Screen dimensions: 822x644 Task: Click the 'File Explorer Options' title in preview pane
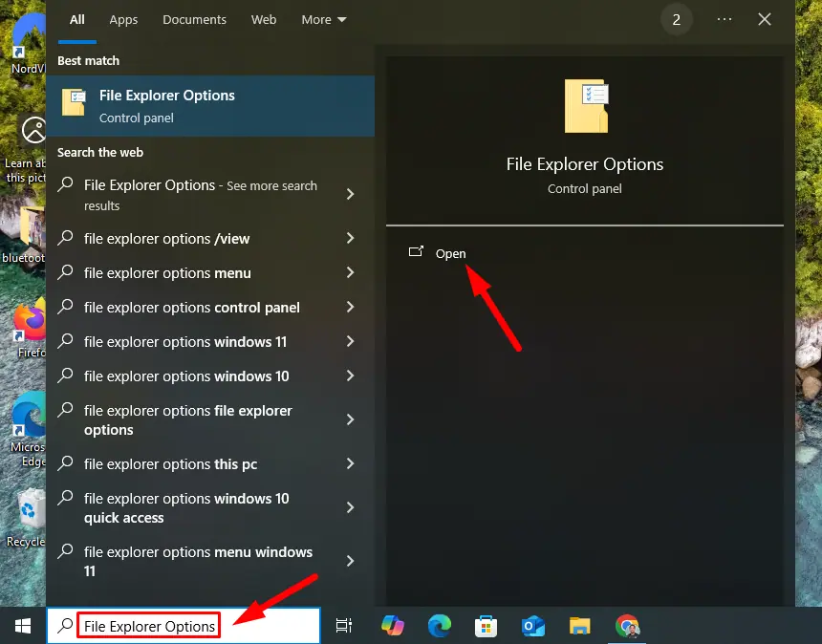click(585, 164)
